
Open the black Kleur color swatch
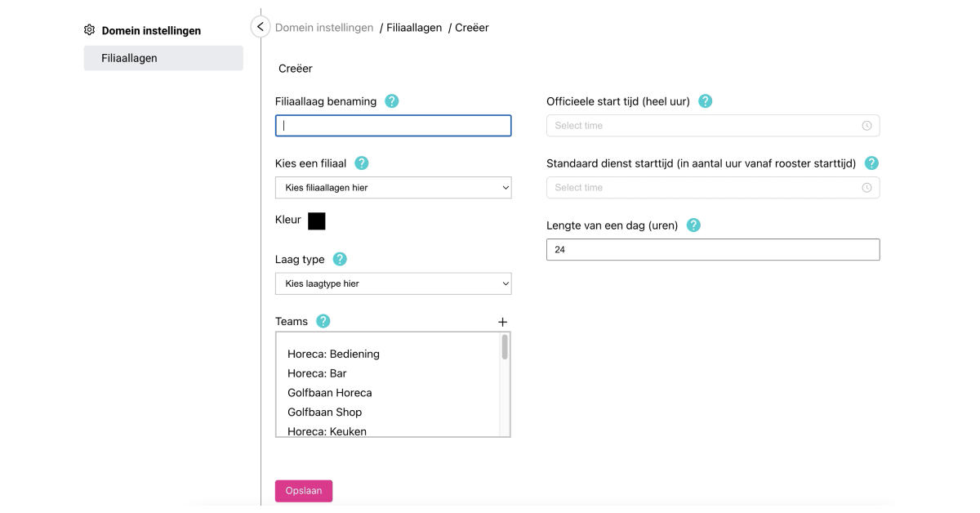pyautogui.click(x=317, y=221)
